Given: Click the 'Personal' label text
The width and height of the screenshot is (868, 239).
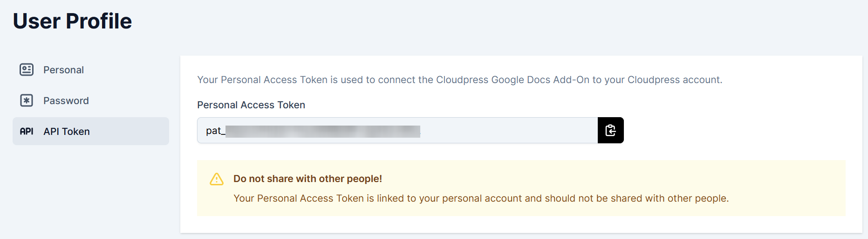Looking at the screenshot, I should point(63,70).
